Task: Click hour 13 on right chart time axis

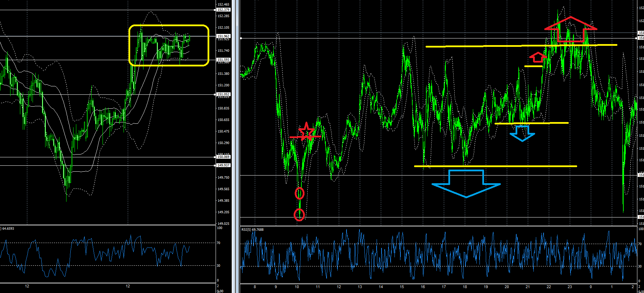Action: (x=360, y=287)
